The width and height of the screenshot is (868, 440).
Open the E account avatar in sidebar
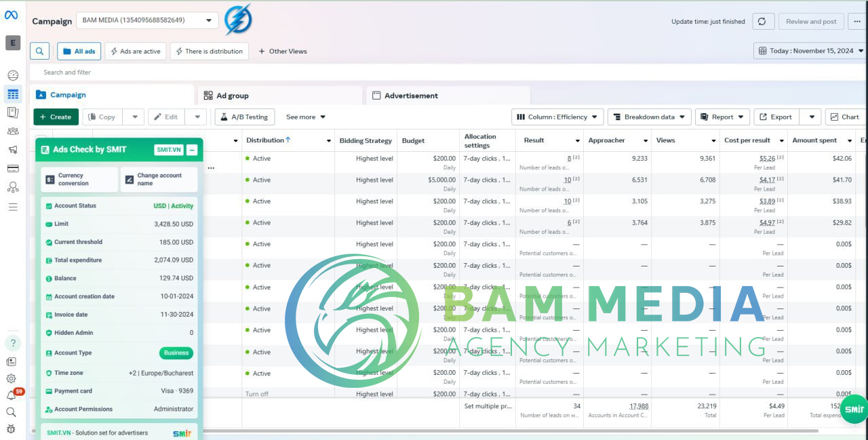tap(13, 43)
